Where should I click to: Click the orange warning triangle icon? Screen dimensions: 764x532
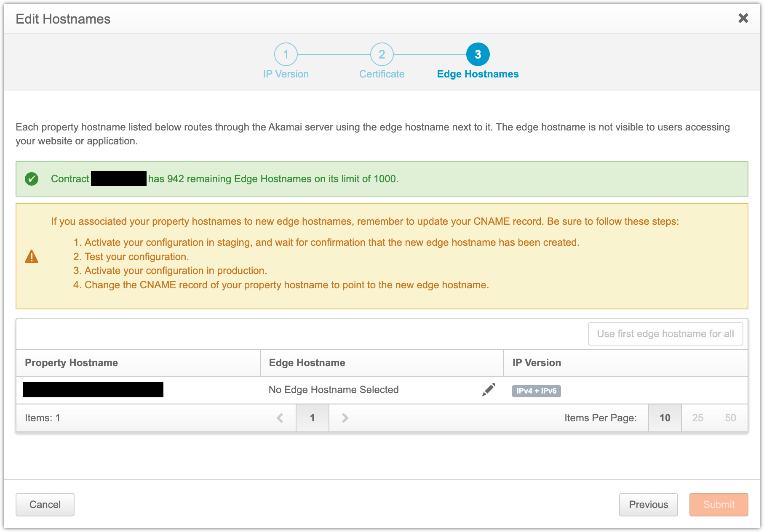(x=32, y=256)
